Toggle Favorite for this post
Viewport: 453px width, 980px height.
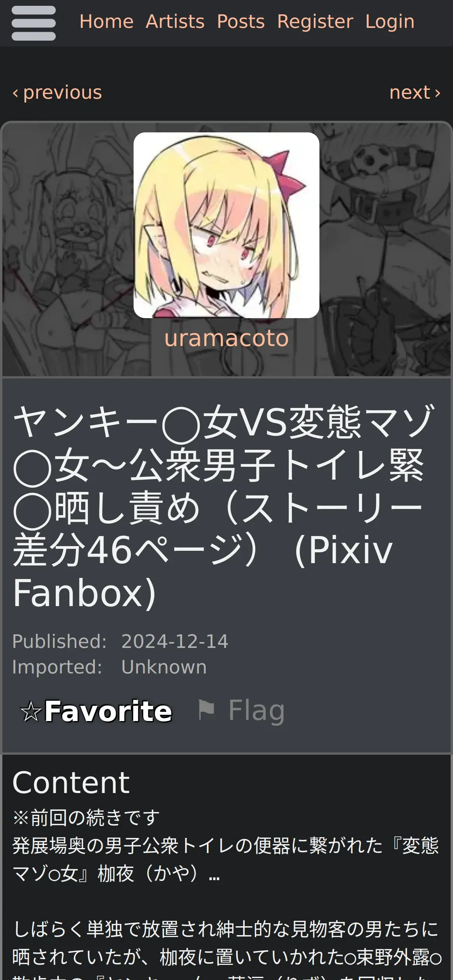coord(96,711)
